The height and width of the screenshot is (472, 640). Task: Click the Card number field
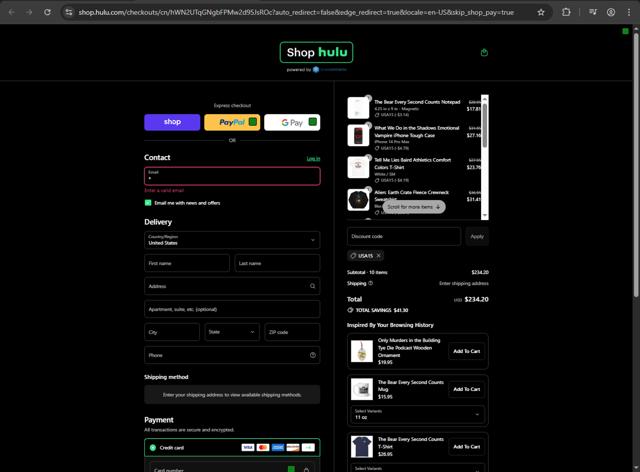232,468
